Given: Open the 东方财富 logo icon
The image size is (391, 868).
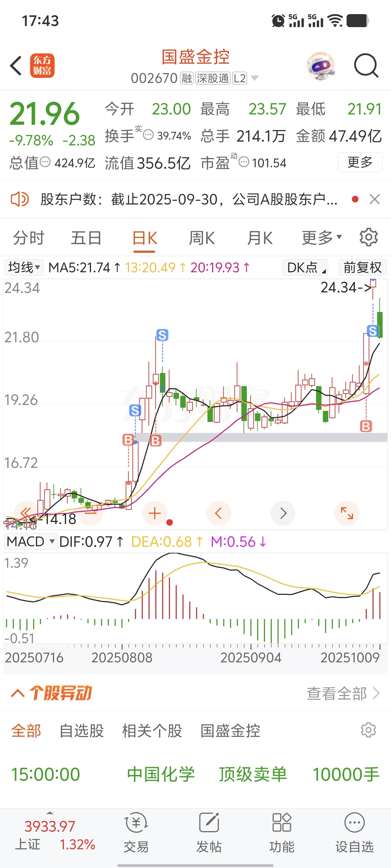Looking at the screenshot, I should point(42,66).
